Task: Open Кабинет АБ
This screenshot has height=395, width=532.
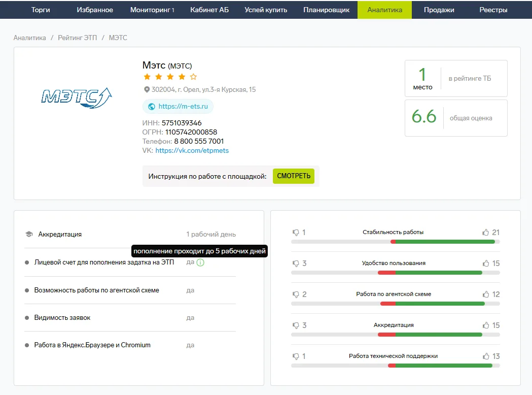Action: (x=209, y=10)
